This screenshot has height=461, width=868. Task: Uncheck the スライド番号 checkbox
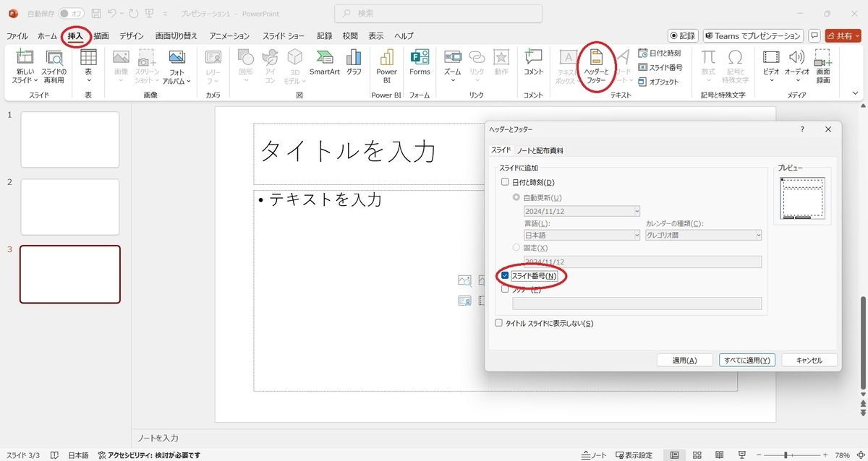coord(505,275)
